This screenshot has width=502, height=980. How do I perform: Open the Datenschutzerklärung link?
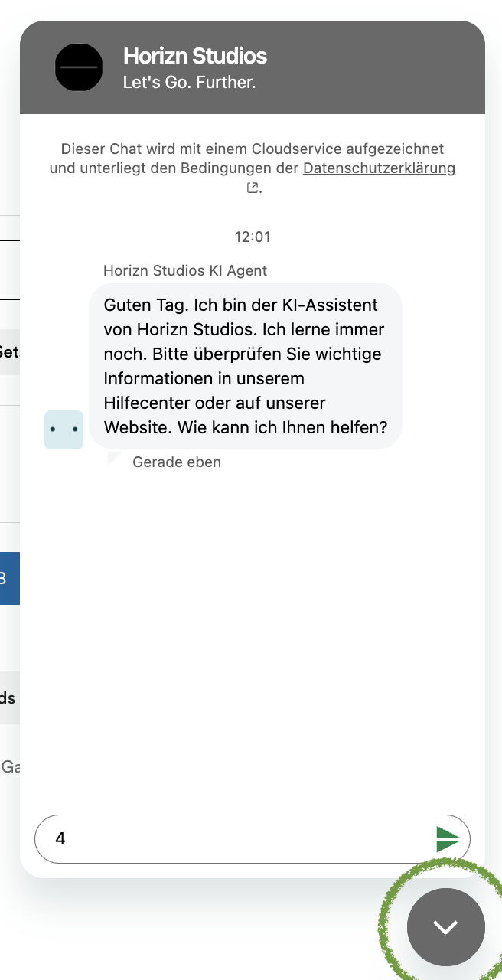[x=379, y=168]
